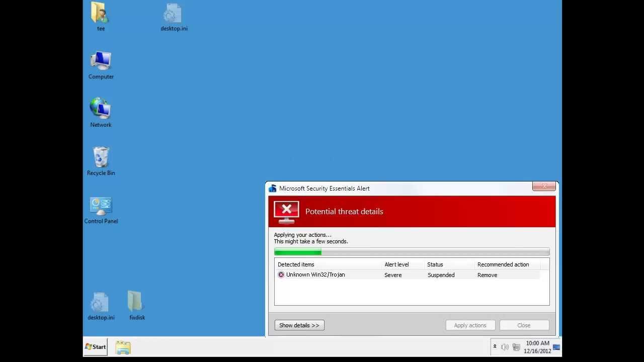This screenshot has height=362, width=644.
Task: Open Windows Explorer from the taskbar
Action: pyautogui.click(x=123, y=347)
